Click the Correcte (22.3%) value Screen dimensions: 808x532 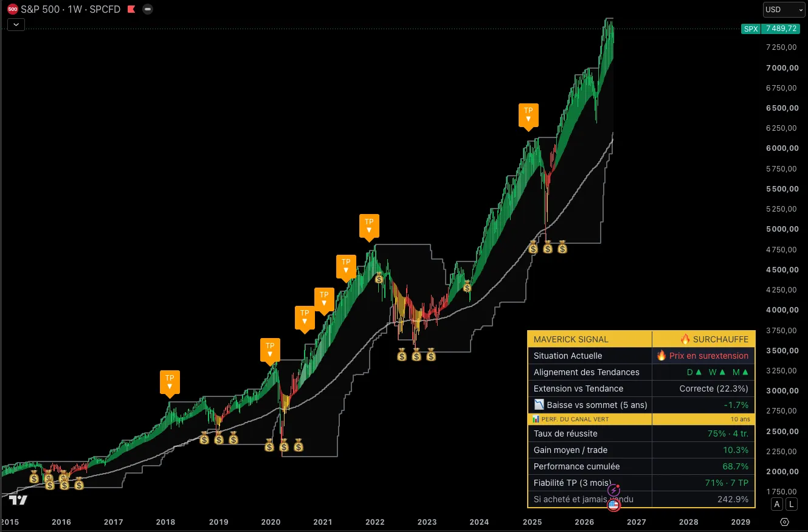(714, 389)
